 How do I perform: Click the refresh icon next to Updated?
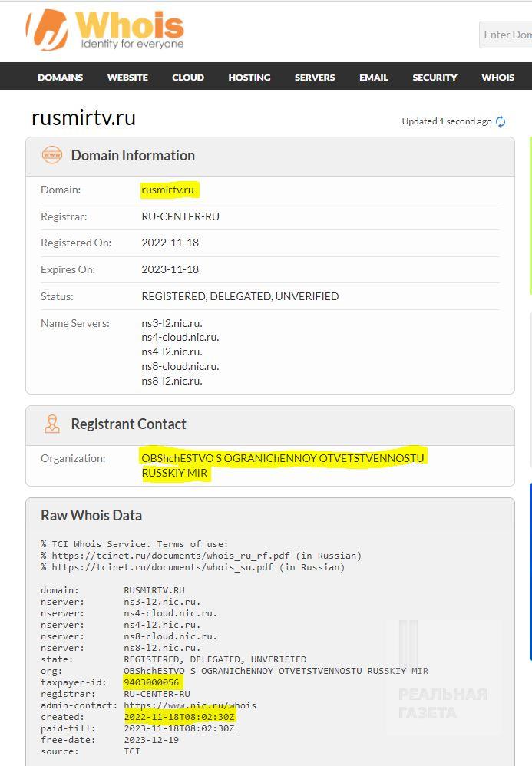pos(501,121)
